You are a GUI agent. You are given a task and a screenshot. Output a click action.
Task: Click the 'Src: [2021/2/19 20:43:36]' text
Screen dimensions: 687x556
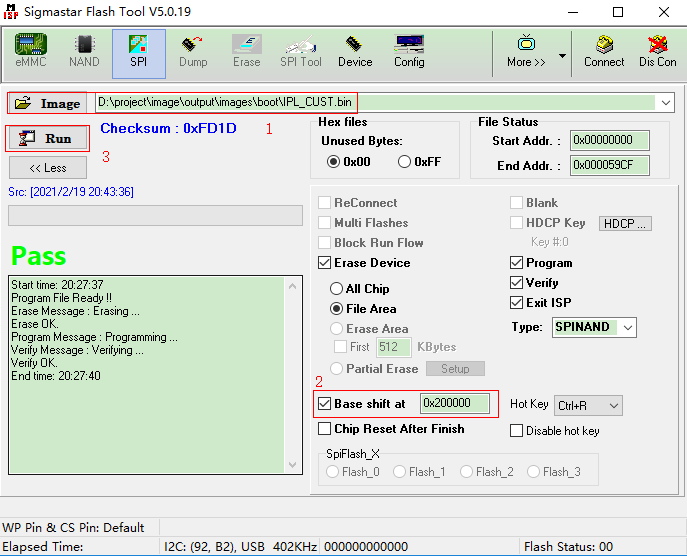point(71,192)
